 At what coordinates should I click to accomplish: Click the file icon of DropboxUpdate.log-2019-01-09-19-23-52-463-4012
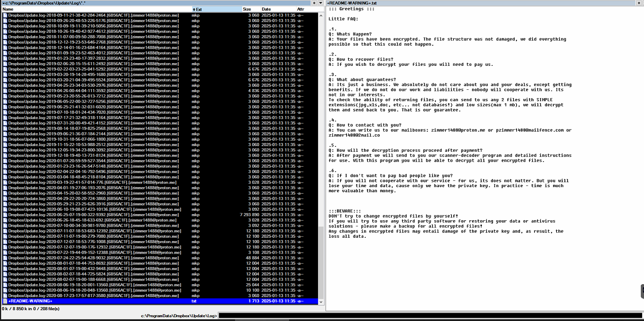point(5,53)
